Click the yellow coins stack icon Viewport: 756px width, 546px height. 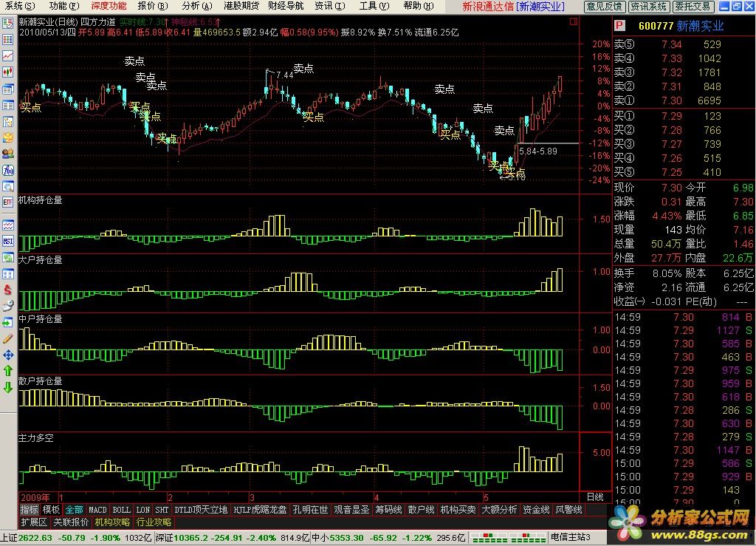tap(7, 137)
